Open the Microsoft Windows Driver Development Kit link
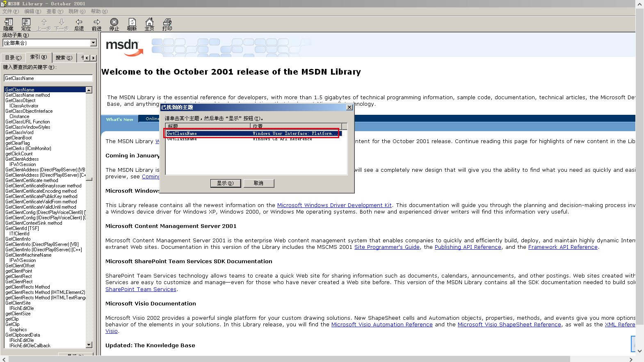 (334, 205)
